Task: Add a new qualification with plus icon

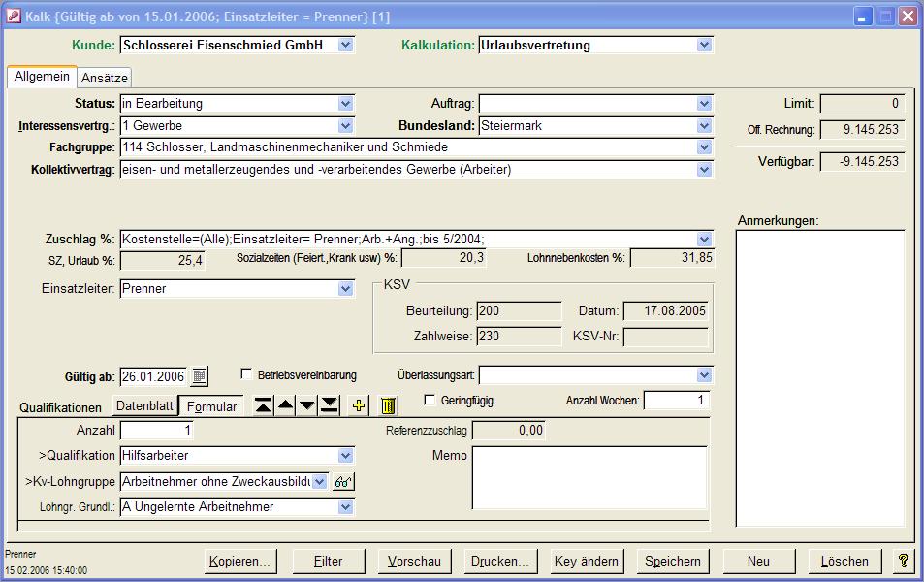Action: pos(359,405)
